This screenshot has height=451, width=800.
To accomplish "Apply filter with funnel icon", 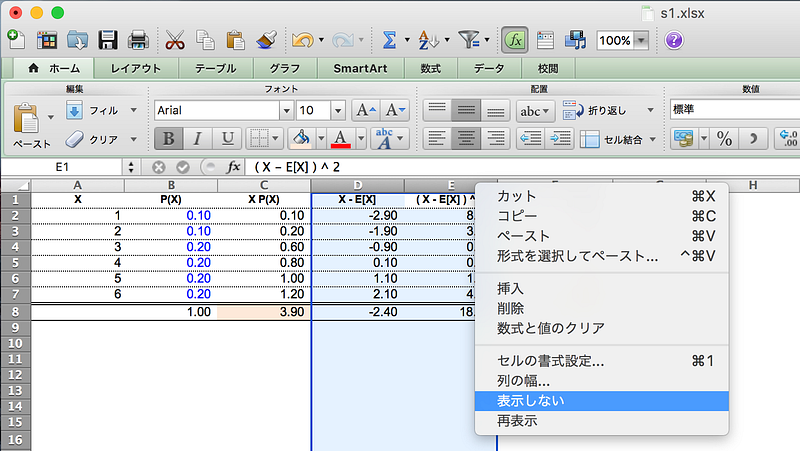I will pos(468,40).
